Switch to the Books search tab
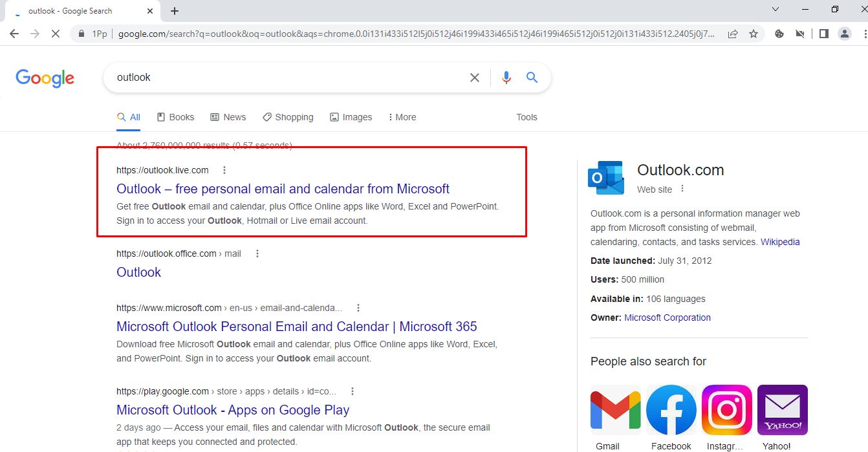Screen dimensions: 868x452 pos(176,117)
